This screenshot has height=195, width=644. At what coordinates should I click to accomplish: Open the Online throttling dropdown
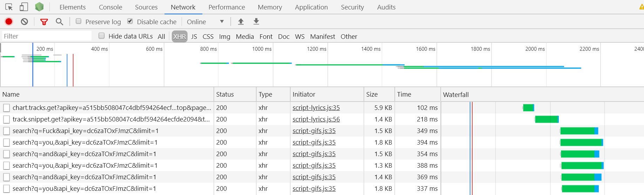(x=205, y=22)
